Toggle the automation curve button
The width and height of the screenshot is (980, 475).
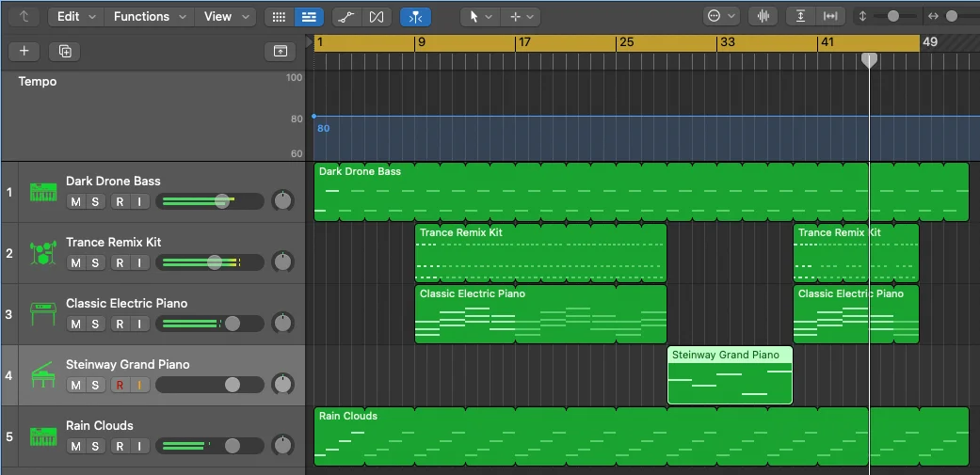pyautogui.click(x=346, y=17)
